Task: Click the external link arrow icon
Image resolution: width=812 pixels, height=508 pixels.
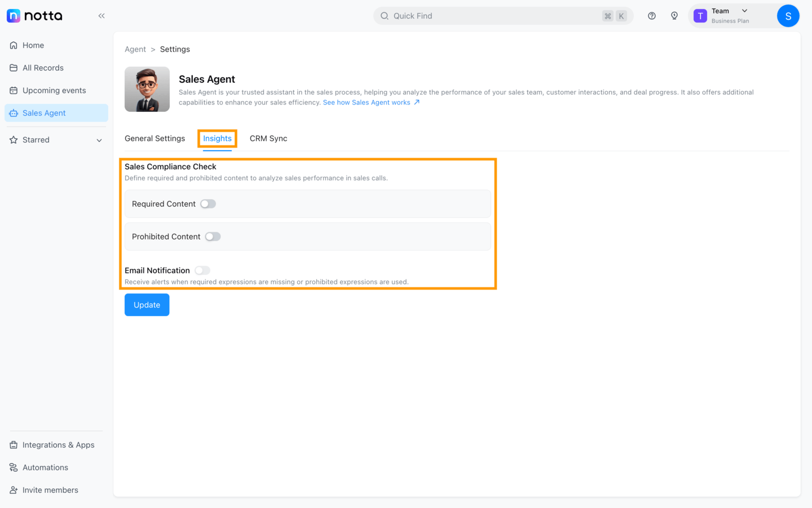Action: point(417,102)
